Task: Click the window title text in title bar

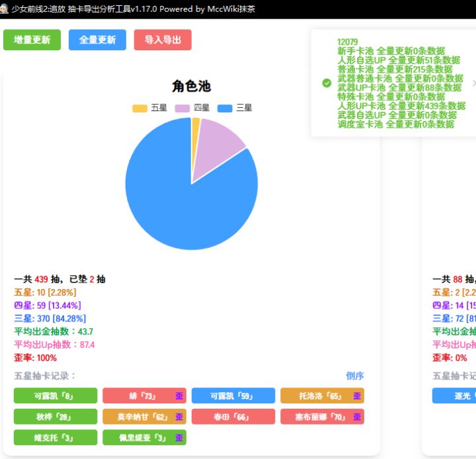Action: tap(134, 9)
